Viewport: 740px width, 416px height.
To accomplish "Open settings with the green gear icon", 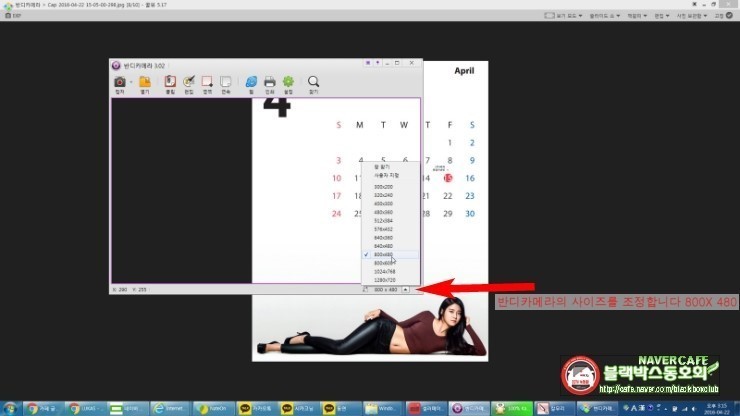I will 288,82.
